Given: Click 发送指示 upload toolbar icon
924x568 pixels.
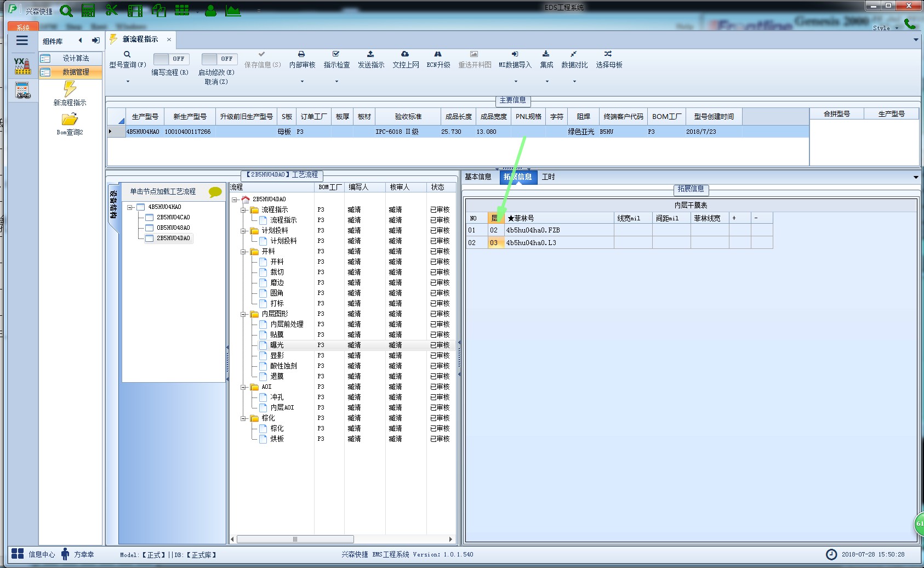Looking at the screenshot, I should (x=370, y=54).
